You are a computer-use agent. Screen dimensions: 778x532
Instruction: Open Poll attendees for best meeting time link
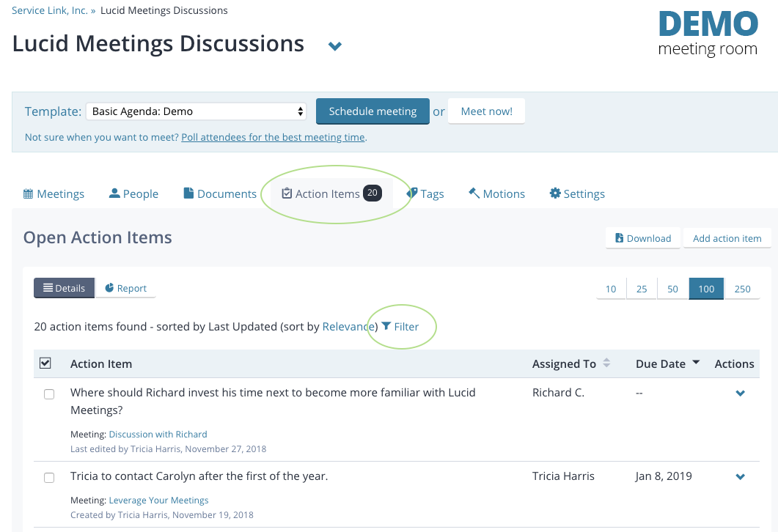[x=273, y=137]
